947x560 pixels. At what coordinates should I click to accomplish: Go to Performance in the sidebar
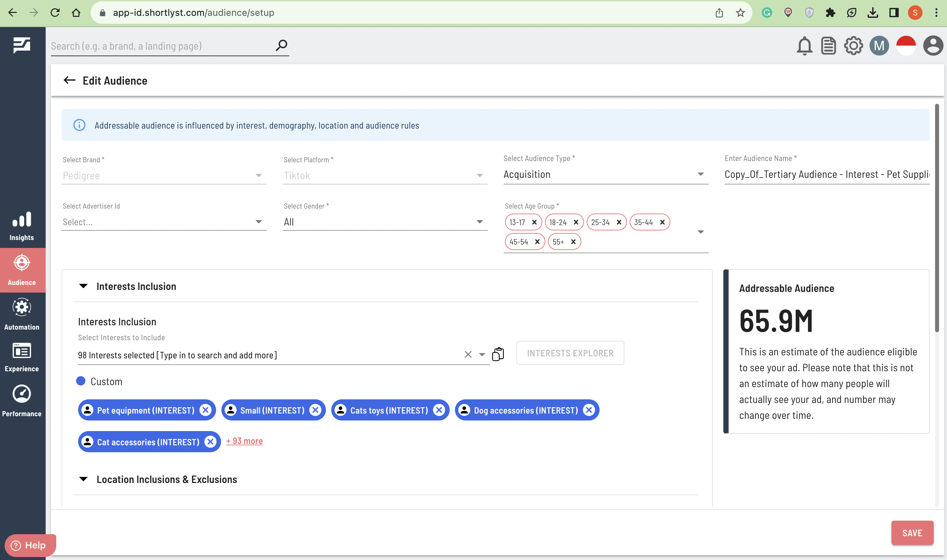[22, 401]
